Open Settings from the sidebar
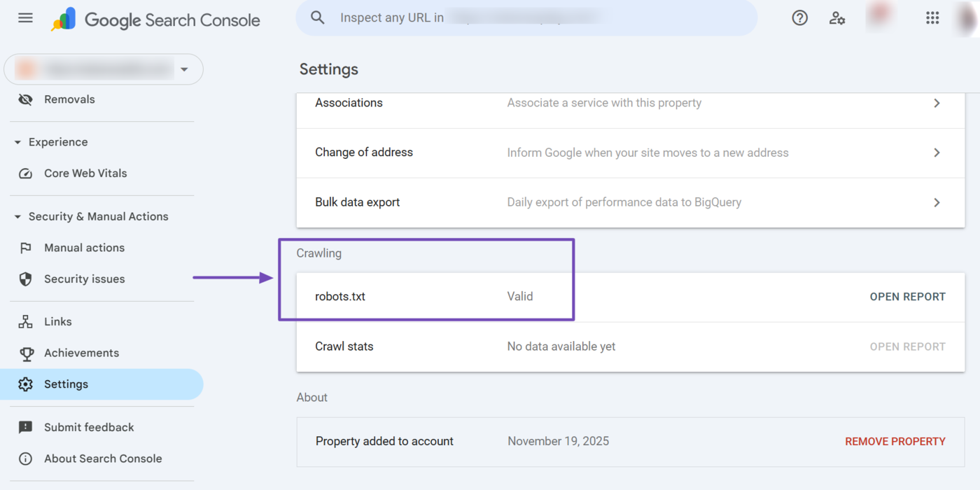The width and height of the screenshot is (980, 490). (x=66, y=384)
